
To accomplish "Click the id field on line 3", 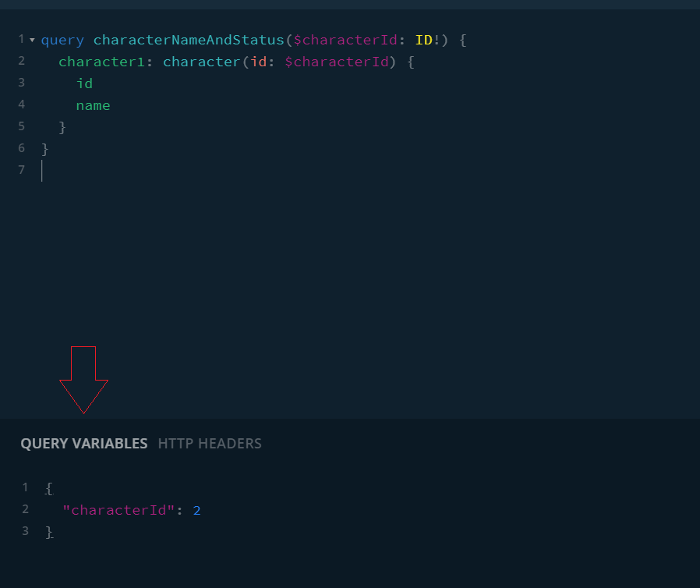I will coord(84,83).
